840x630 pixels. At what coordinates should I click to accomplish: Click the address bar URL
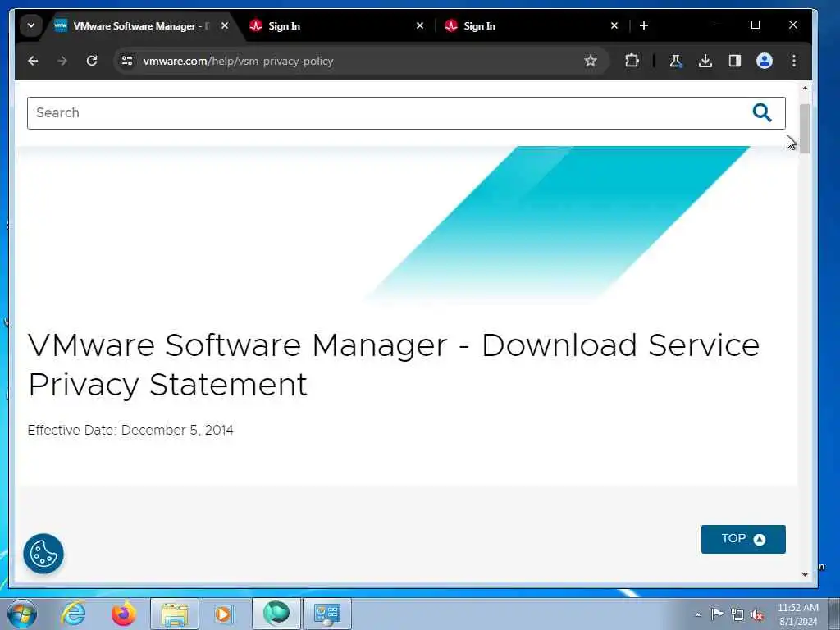coord(239,61)
